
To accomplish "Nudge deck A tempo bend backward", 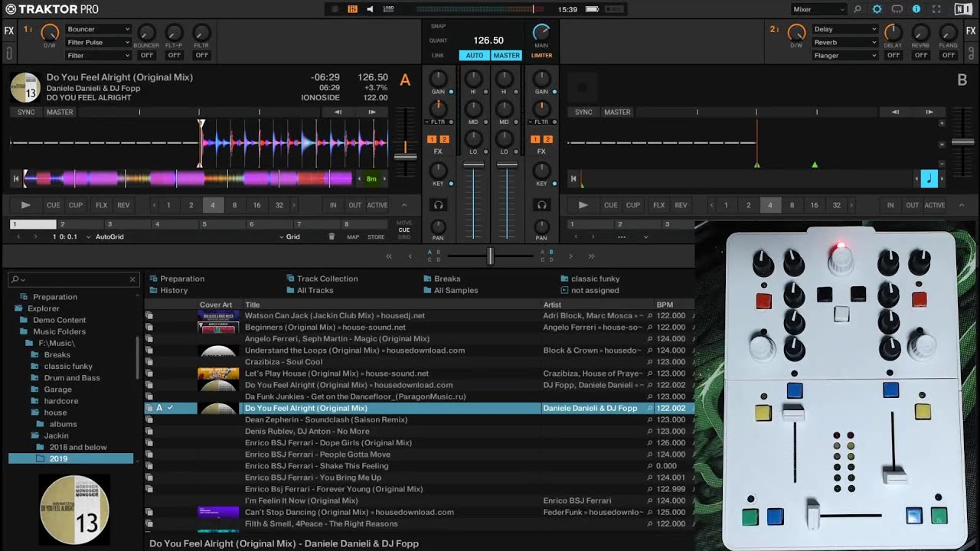I will (338, 112).
